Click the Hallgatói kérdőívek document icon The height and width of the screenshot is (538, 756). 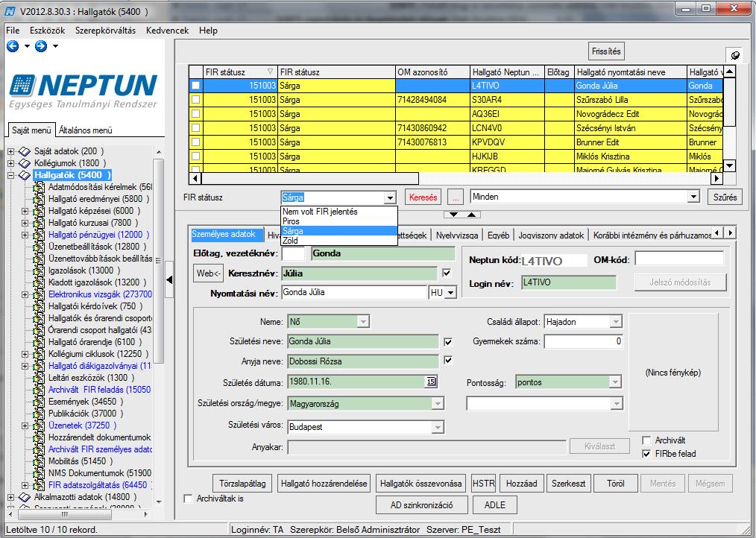39,306
